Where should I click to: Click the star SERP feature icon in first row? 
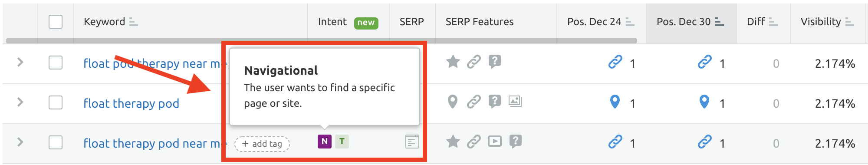coord(453,62)
